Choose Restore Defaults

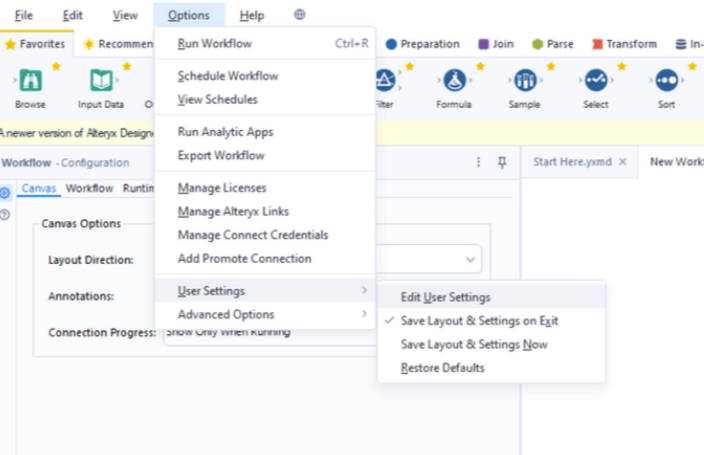click(492, 368)
